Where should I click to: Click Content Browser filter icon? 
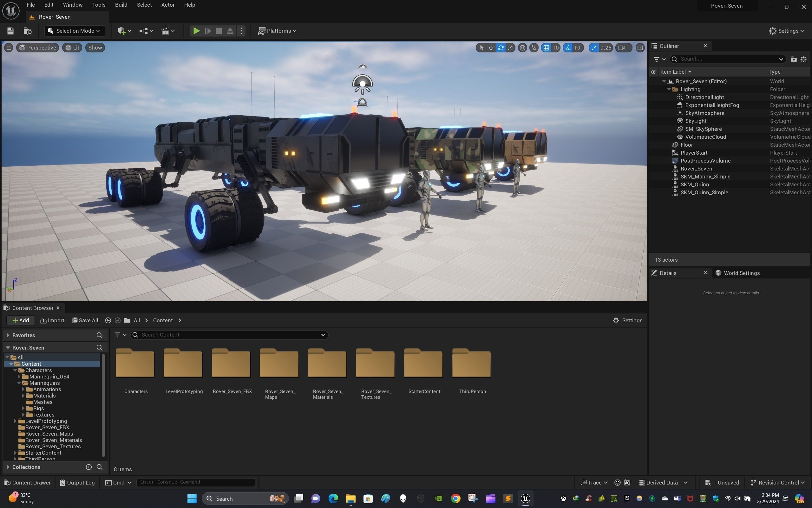(120, 335)
